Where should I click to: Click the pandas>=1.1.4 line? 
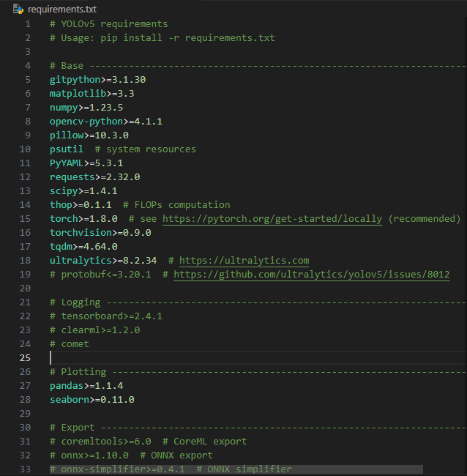pyautogui.click(x=86, y=386)
